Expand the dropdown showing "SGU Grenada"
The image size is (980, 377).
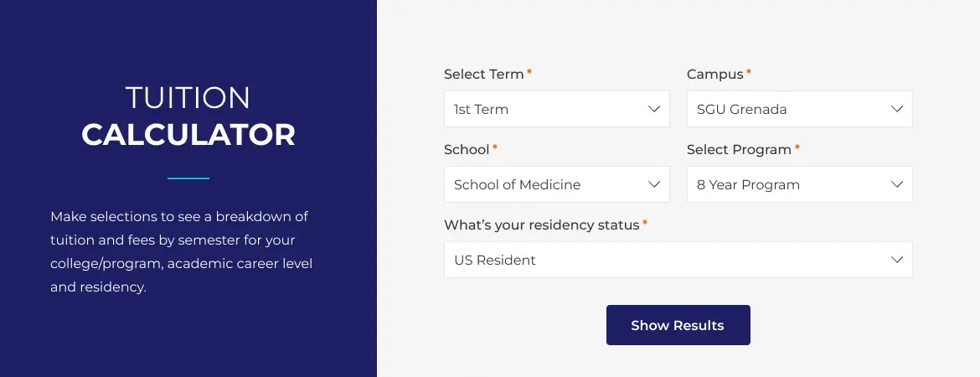(787, 109)
